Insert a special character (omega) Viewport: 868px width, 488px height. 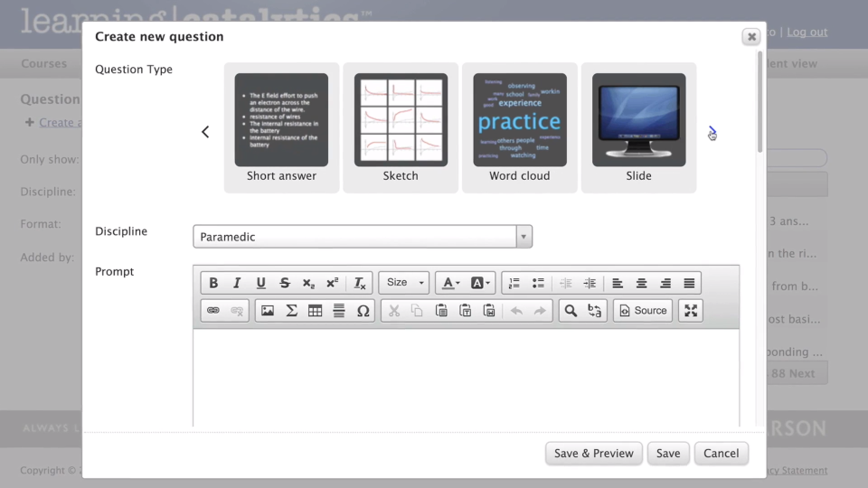[363, 310]
